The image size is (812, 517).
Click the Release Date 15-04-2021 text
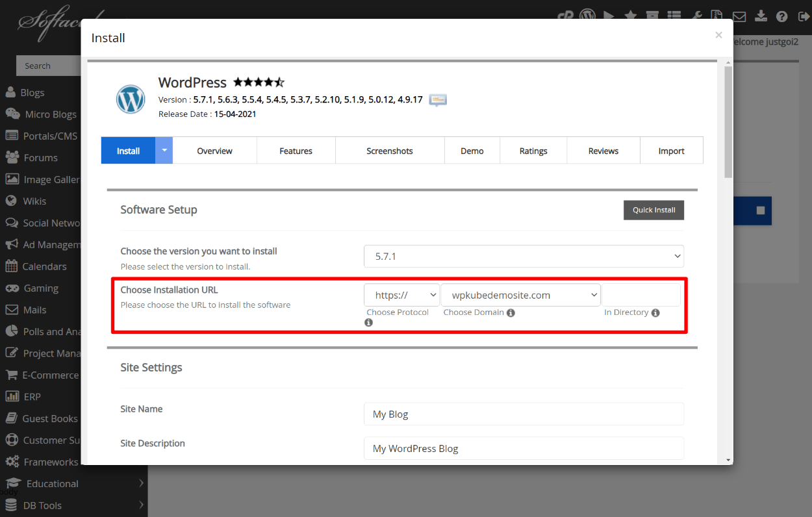[x=207, y=114]
